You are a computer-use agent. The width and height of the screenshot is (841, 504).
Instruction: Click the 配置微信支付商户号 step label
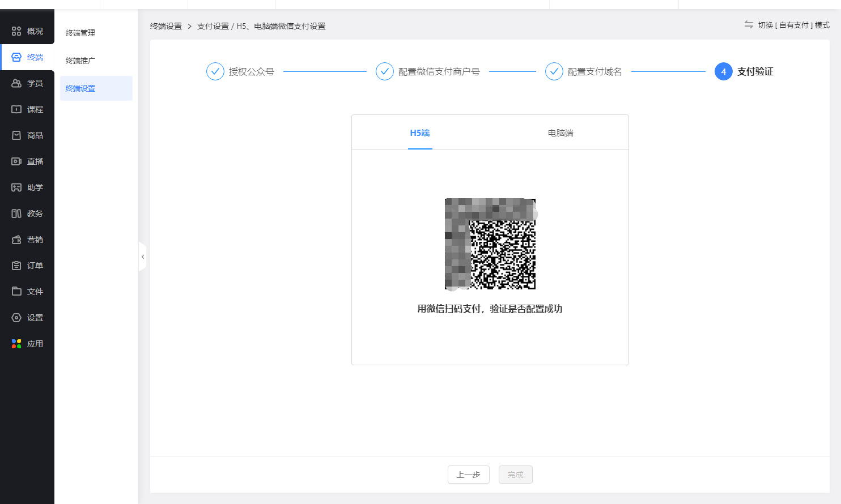pos(439,71)
